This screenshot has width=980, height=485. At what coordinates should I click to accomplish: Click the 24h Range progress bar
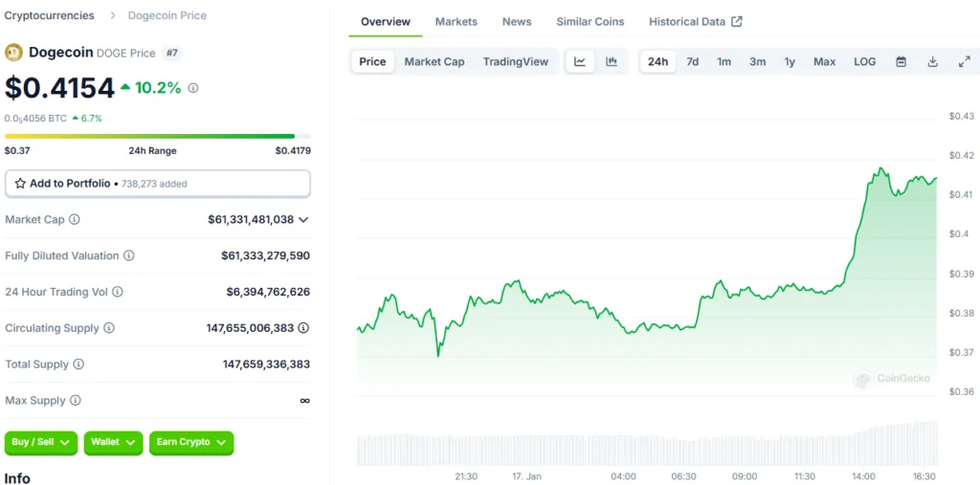[158, 136]
